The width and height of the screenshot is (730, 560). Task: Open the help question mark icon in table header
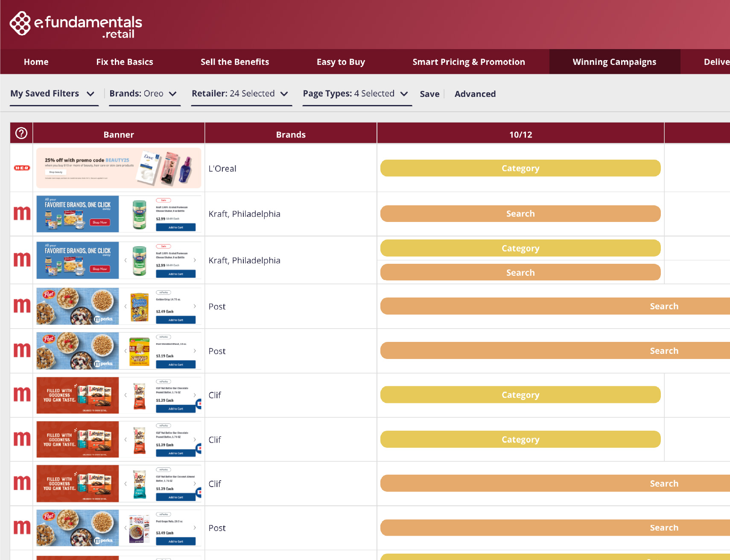click(21, 133)
